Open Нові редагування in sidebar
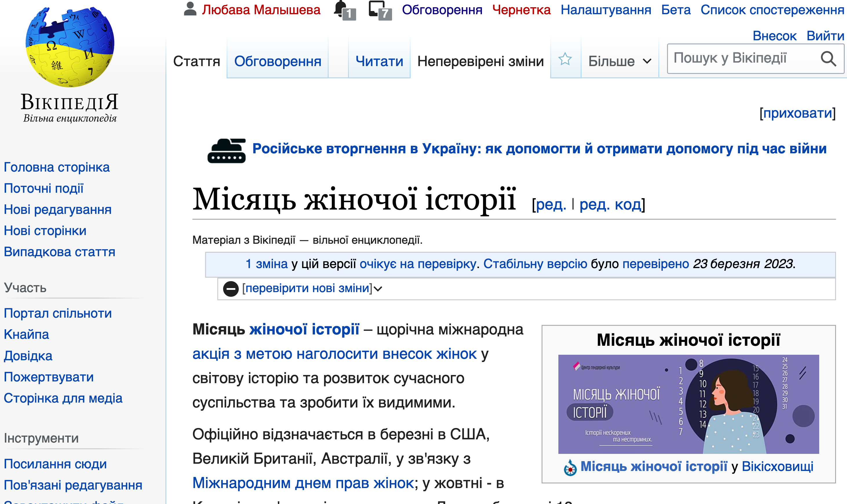Viewport: 847px width, 504px height. point(58,210)
